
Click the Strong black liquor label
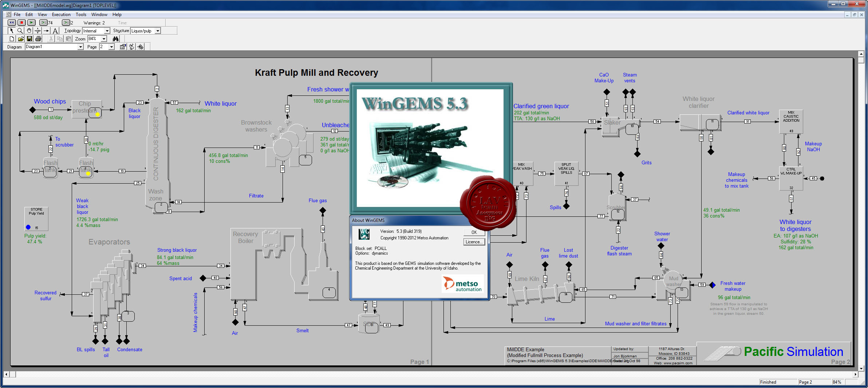click(x=177, y=250)
